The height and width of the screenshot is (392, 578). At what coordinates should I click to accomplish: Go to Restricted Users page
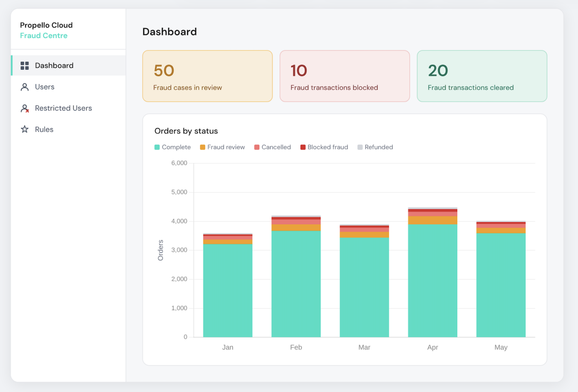click(63, 108)
